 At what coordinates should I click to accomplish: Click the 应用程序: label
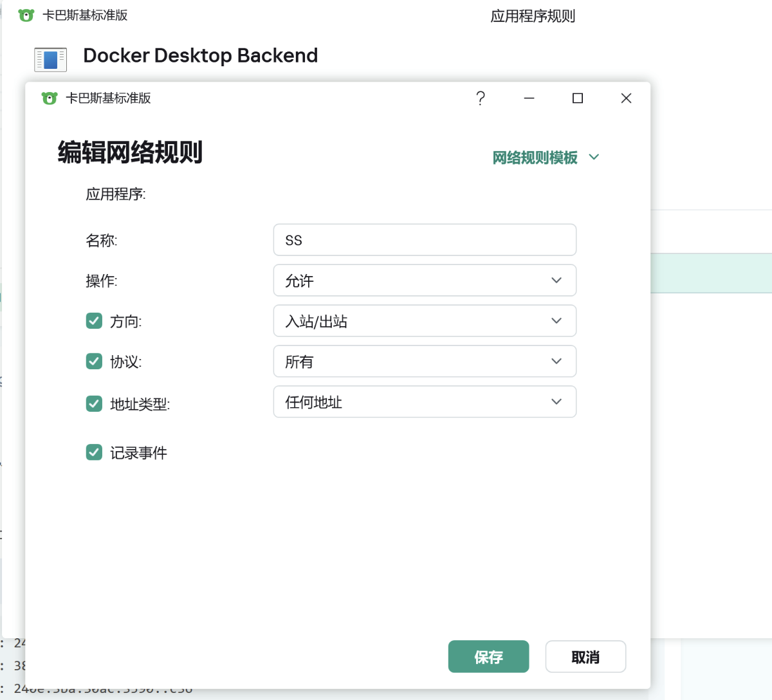pyautogui.click(x=116, y=194)
